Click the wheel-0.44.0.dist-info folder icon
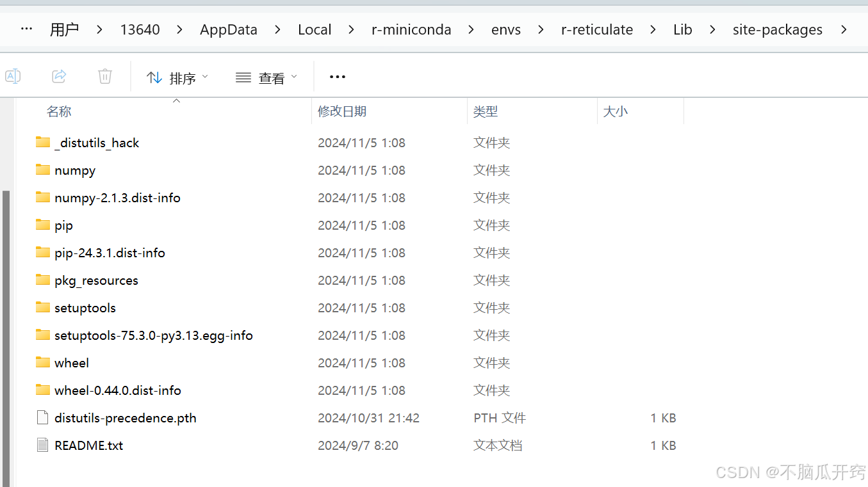Viewport: 868px width, 487px height. click(x=43, y=390)
